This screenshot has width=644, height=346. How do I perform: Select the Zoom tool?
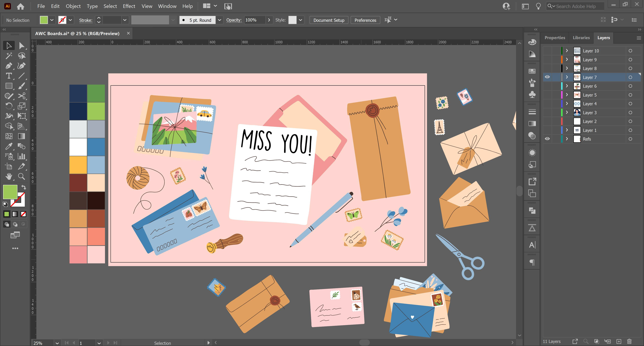21,177
